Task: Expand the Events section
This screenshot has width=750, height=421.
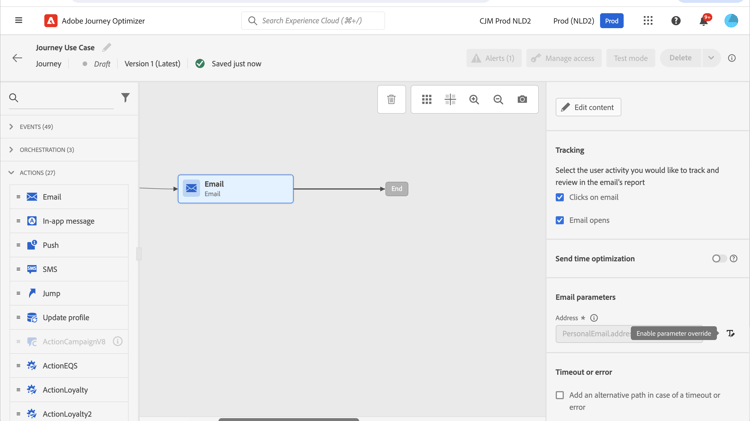Action: point(12,127)
